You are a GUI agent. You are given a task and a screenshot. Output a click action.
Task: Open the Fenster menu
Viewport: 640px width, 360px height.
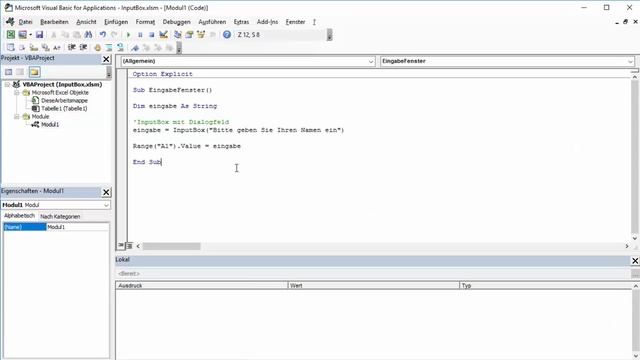pos(295,22)
